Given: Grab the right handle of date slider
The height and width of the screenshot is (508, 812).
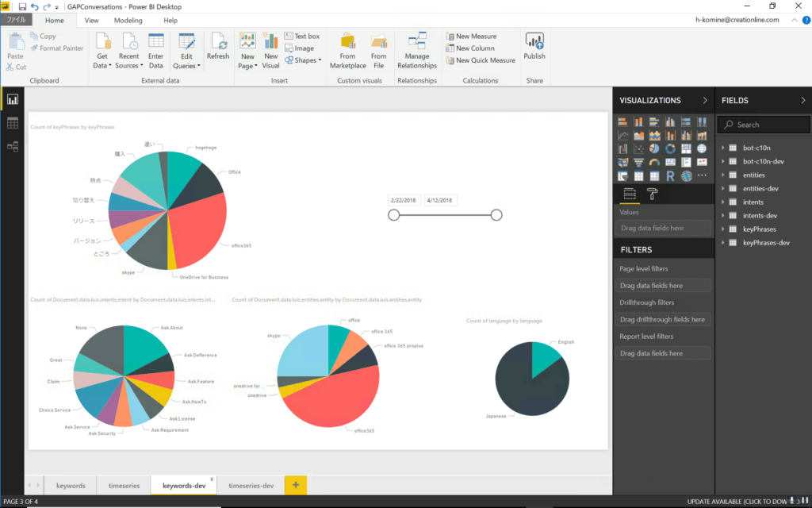Looking at the screenshot, I should (496, 214).
